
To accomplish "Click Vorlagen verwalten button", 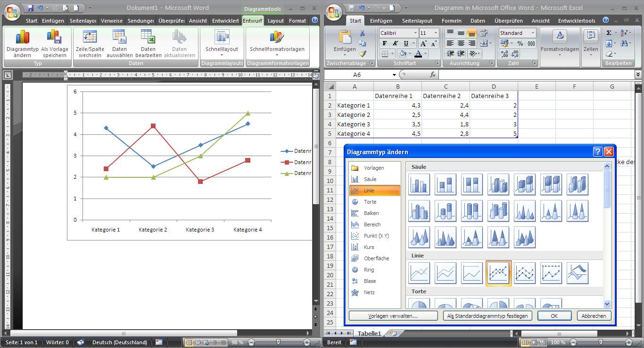I will (393, 316).
